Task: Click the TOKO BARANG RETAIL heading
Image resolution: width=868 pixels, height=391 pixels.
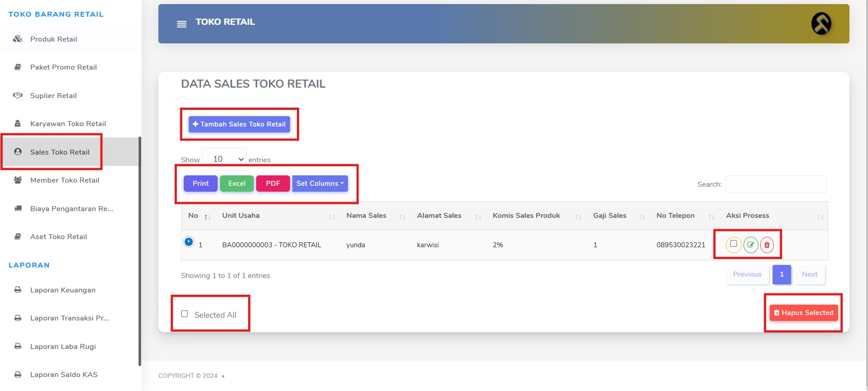Action: point(56,14)
